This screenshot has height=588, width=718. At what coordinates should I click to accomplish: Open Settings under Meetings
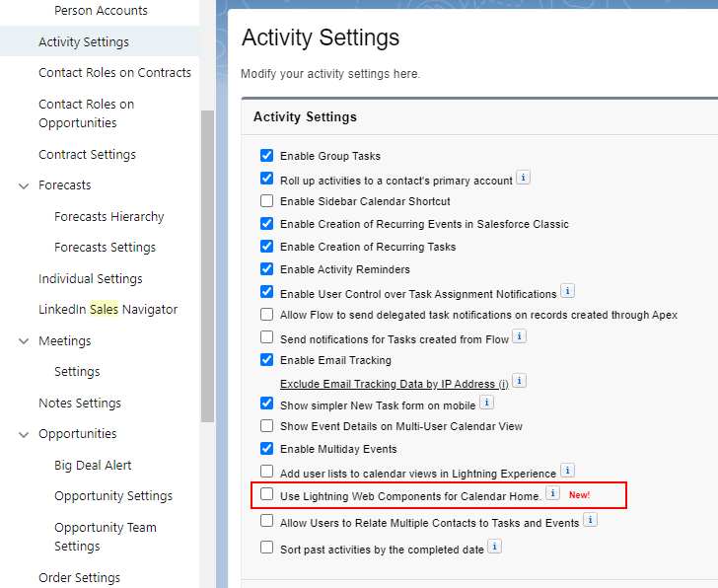point(77,371)
